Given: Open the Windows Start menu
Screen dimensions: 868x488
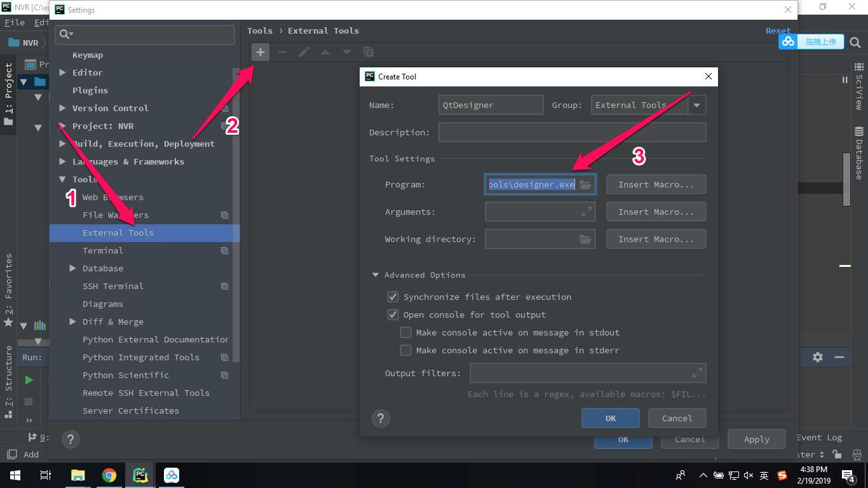Looking at the screenshot, I should point(15,475).
